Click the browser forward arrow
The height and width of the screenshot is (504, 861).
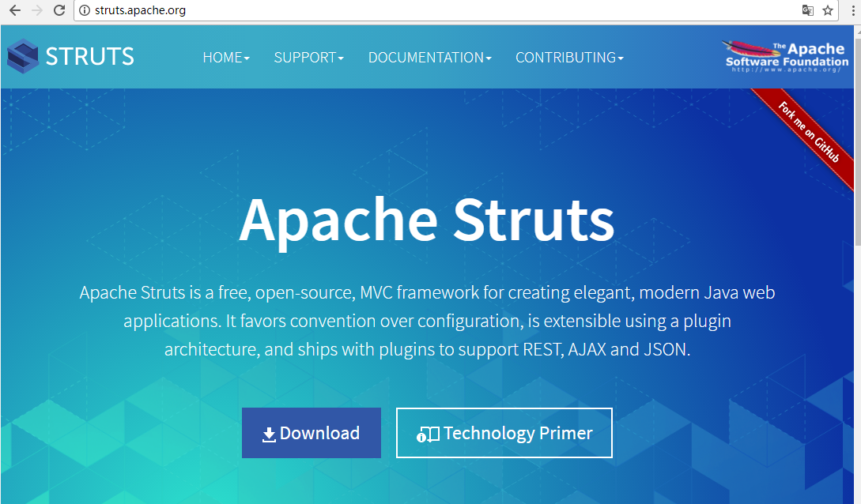(37, 10)
